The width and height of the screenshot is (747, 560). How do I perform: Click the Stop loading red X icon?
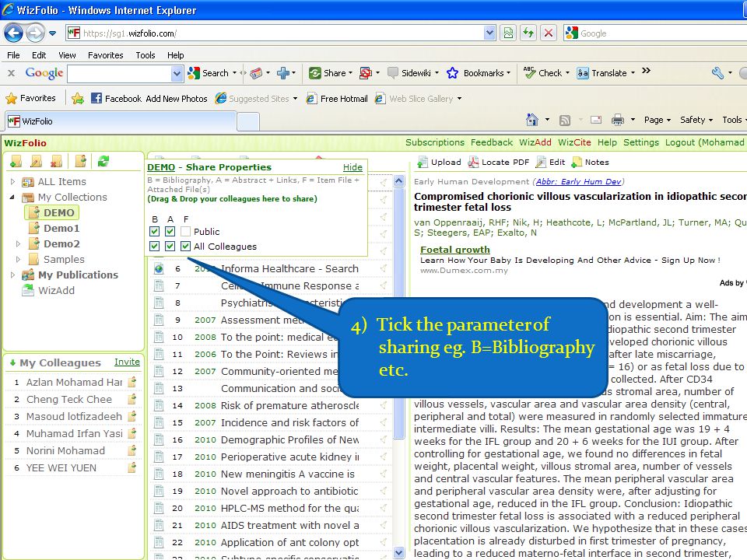pos(549,33)
